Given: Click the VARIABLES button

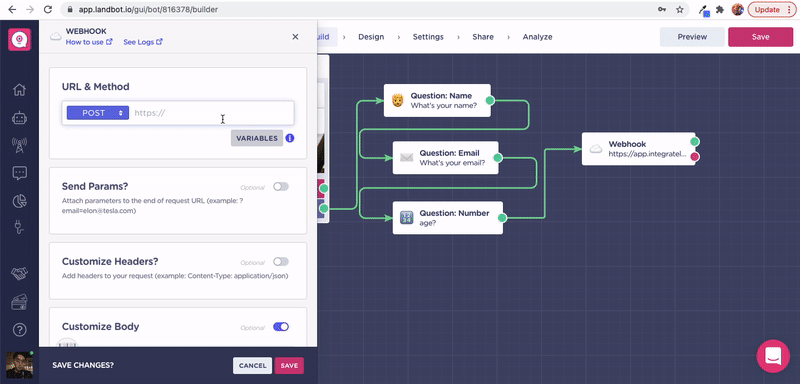Looking at the screenshot, I should pos(257,138).
